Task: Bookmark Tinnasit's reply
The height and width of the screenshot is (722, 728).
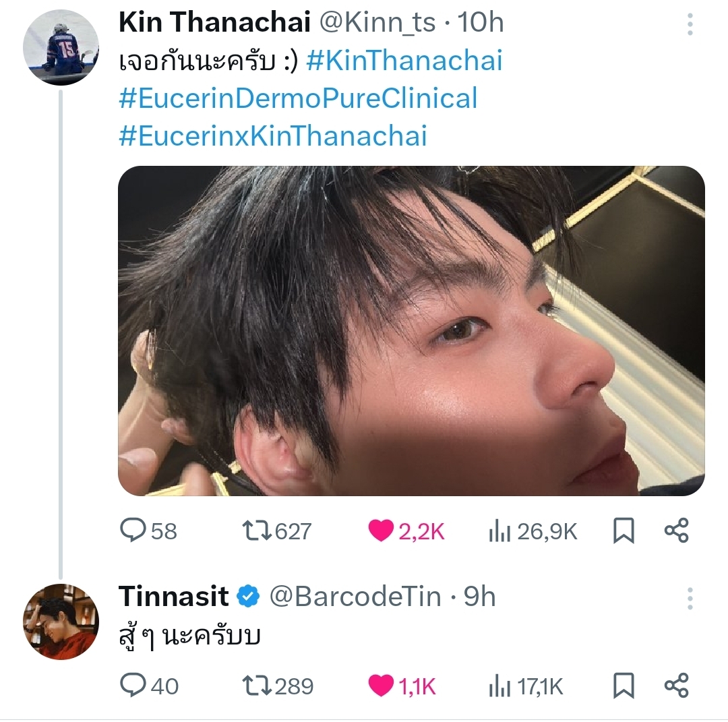Action: pyautogui.click(x=624, y=686)
